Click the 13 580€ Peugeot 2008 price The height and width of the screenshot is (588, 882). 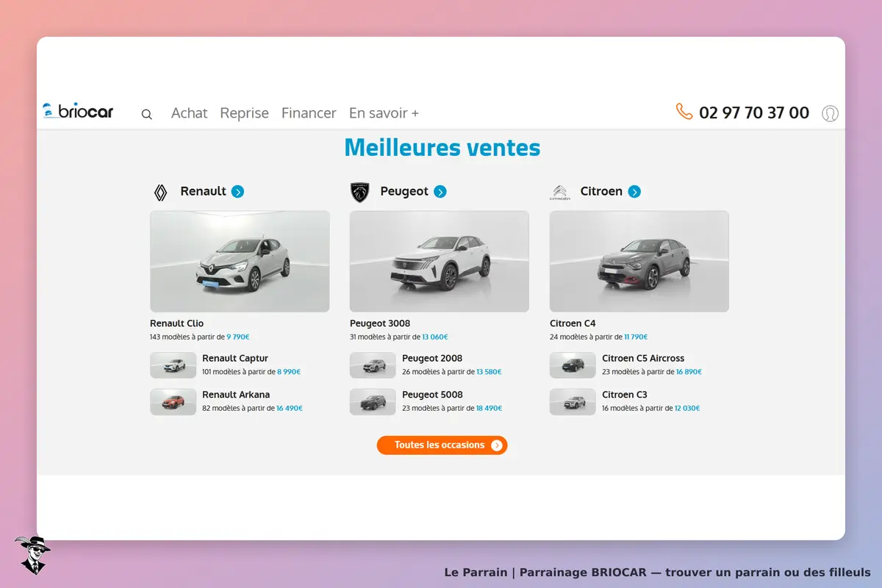point(489,372)
